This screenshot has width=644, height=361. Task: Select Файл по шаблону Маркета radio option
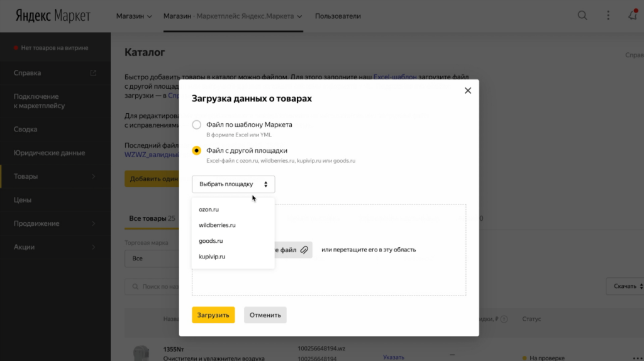196,125
